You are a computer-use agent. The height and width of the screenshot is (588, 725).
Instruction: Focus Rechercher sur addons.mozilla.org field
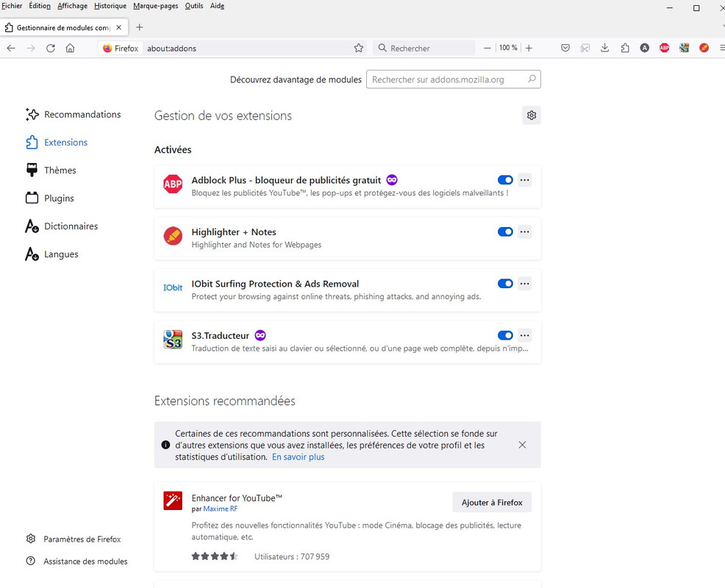453,79
